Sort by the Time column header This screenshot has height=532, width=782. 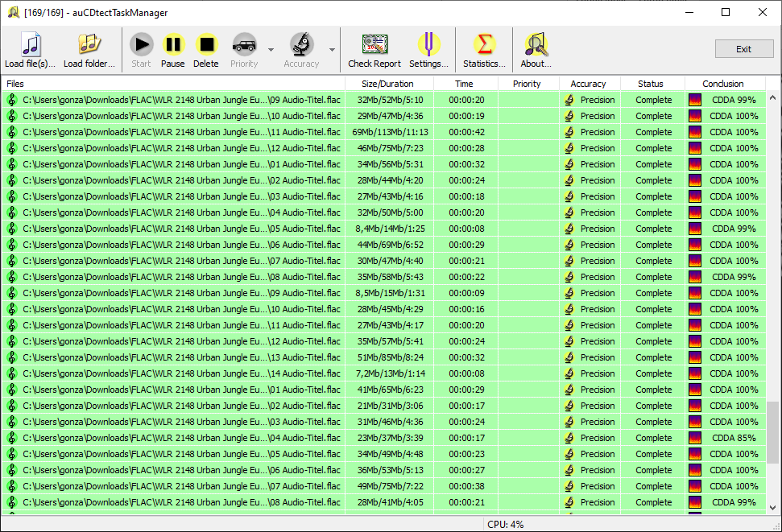click(x=465, y=84)
